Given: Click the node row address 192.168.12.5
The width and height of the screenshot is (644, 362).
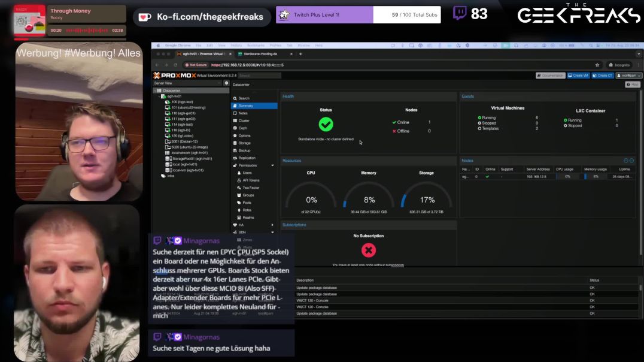Looking at the screenshot, I should [x=536, y=177].
